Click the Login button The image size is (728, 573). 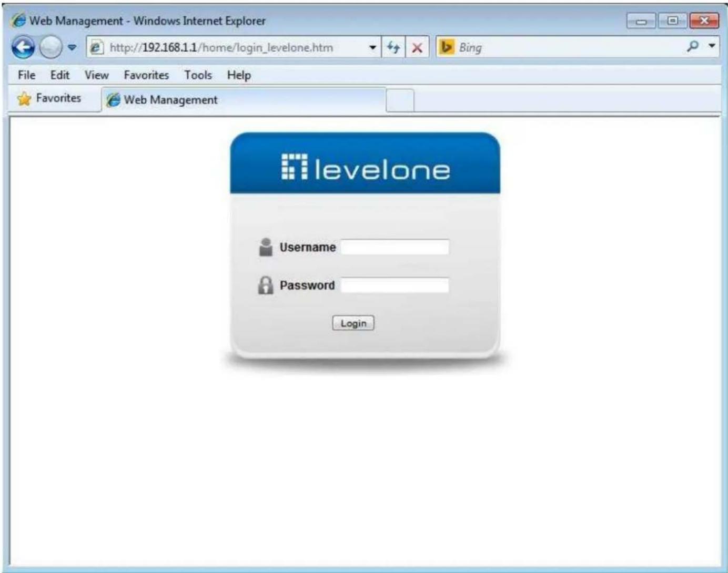353,323
